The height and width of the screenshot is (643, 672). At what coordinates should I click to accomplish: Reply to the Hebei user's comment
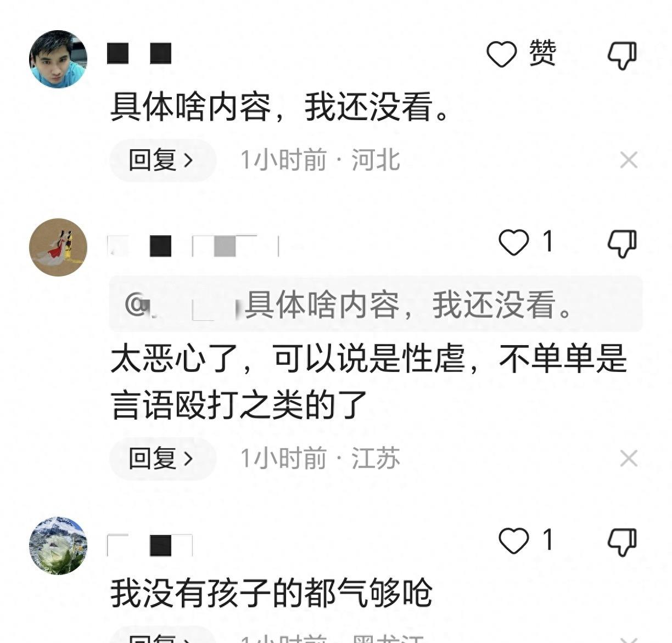(x=163, y=160)
